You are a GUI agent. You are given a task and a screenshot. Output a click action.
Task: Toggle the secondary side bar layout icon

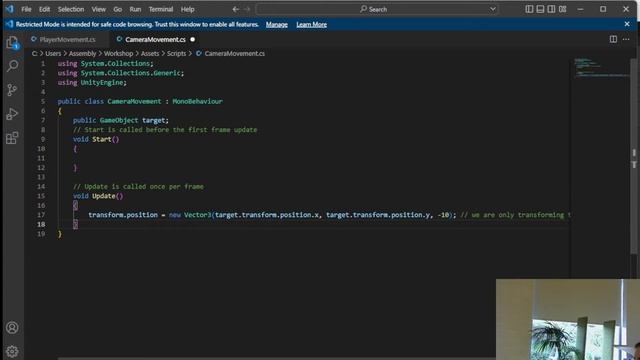[551, 9]
